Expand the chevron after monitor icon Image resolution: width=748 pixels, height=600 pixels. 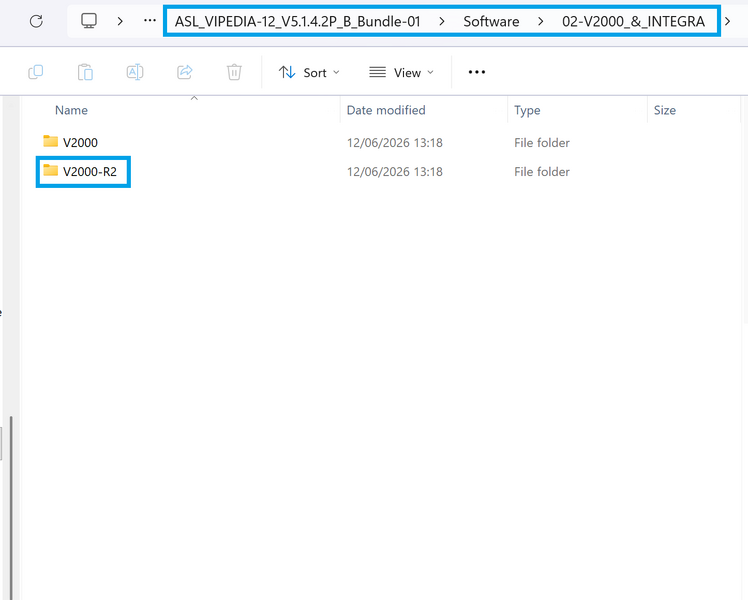tap(120, 21)
